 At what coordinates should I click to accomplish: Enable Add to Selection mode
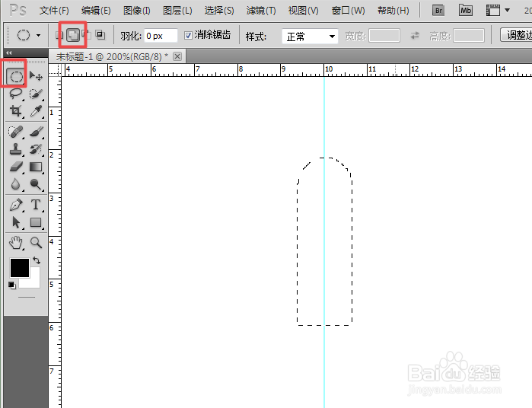coord(73,34)
